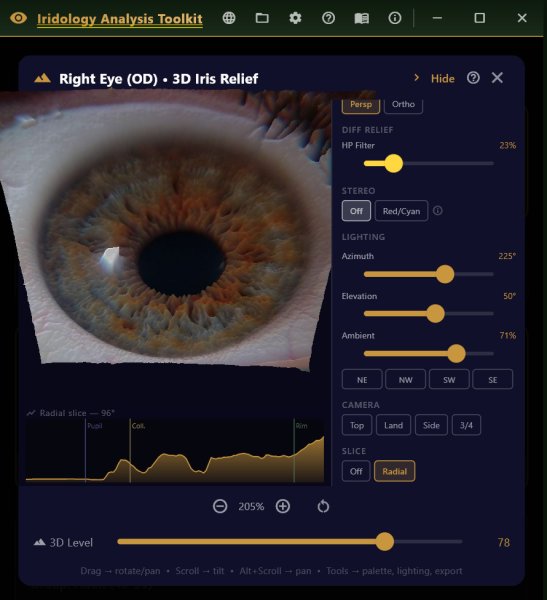Image resolution: width=547 pixels, height=600 pixels.
Task: Click the info icon in title bar
Action: click(x=395, y=18)
